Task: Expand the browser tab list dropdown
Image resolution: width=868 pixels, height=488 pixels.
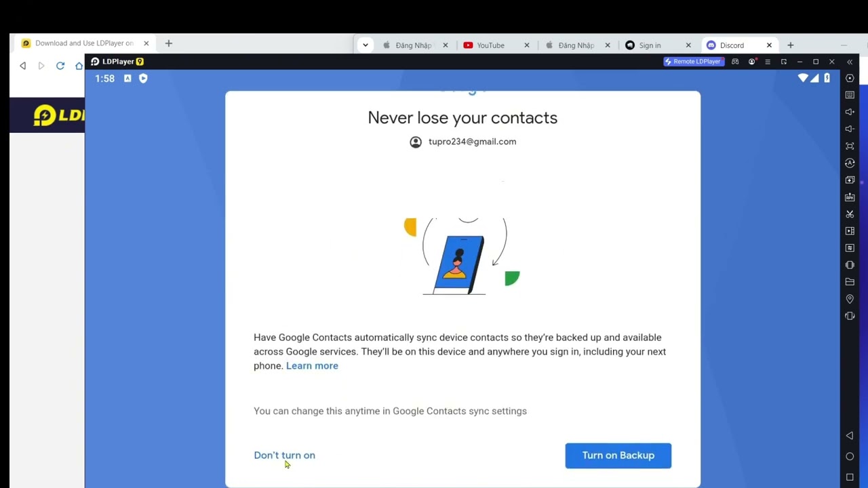Action: [366, 45]
